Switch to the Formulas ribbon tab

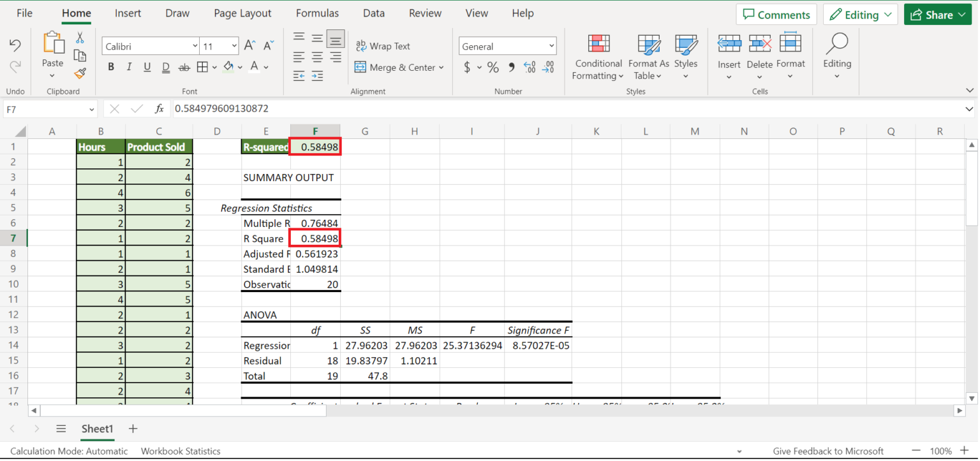(317, 13)
